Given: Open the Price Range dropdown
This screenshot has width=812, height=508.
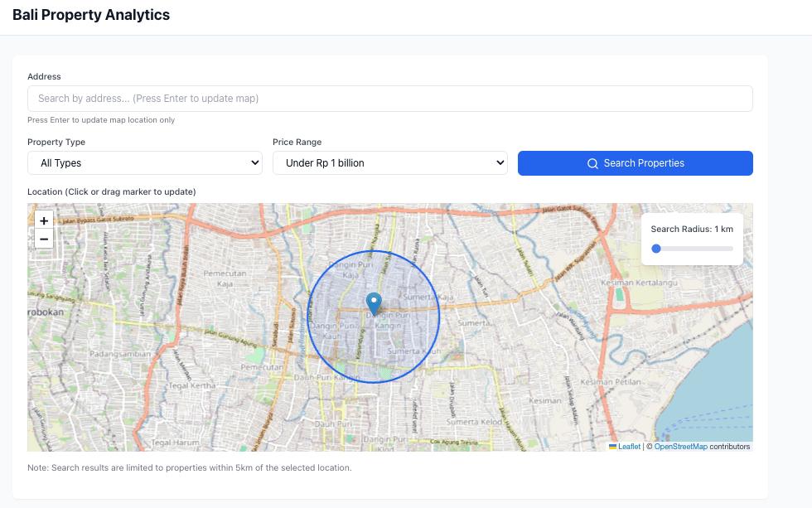Looking at the screenshot, I should click(389, 163).
